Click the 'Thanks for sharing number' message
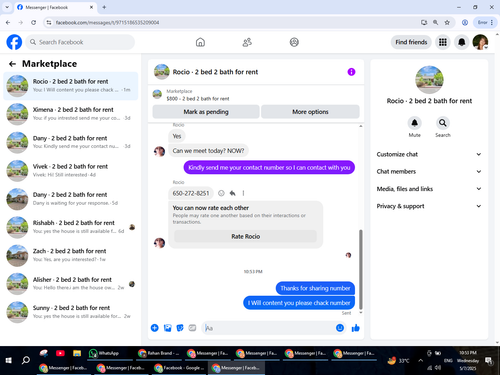The image size is (500, 375). click(x=315, y=288)
